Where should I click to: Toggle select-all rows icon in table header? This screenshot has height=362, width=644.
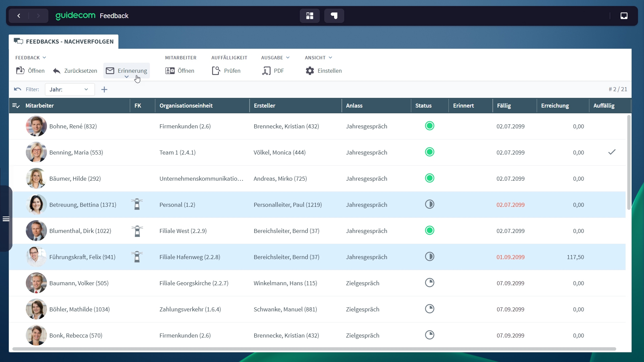16,106
